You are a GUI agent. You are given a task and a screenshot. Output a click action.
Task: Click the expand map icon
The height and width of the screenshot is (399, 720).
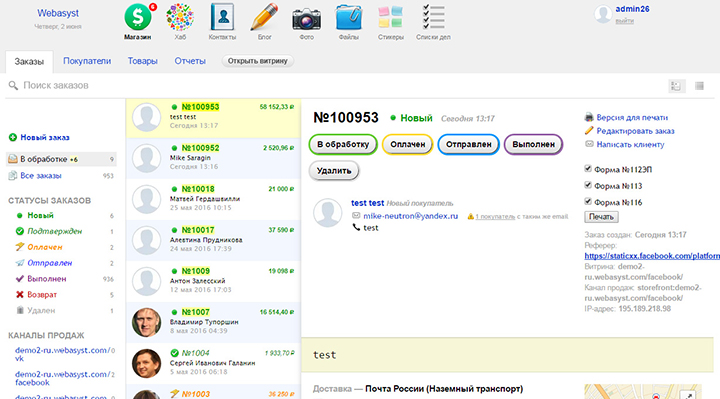(x=687, y=395)
